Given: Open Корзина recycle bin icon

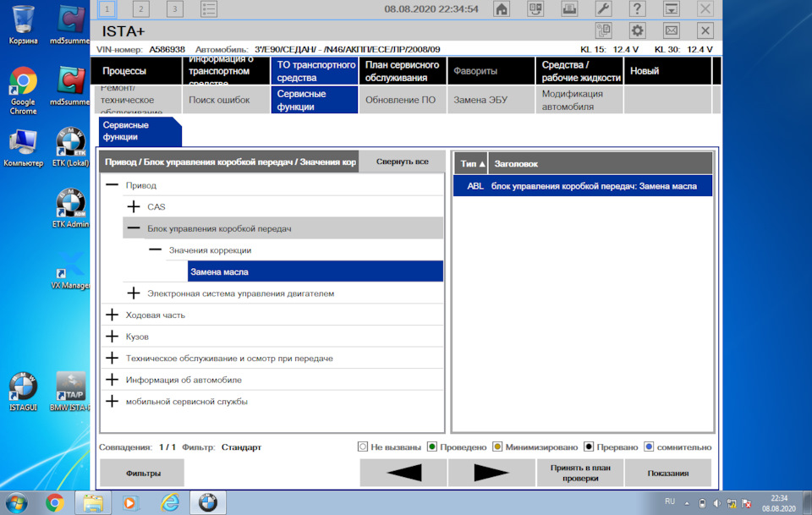Looking at the screenshot, I should point(23,25).
